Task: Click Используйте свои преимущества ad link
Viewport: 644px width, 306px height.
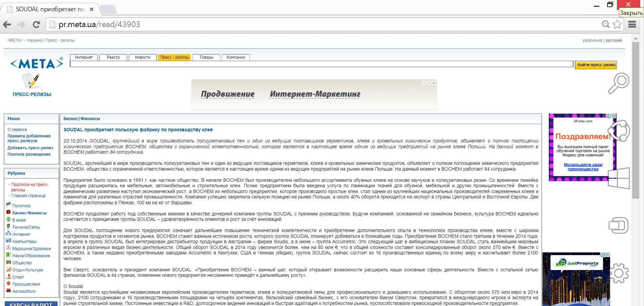Action: [583, 167]
